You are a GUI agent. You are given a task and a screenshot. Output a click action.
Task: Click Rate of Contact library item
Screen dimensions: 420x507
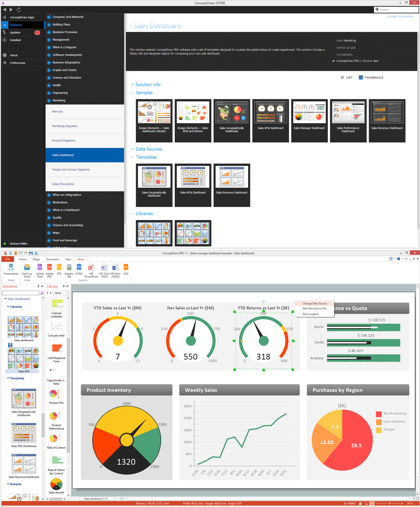56,441
